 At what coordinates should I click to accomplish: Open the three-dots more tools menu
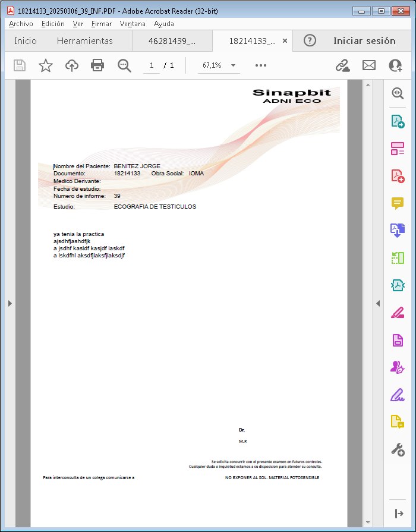(x=261, y=65)
